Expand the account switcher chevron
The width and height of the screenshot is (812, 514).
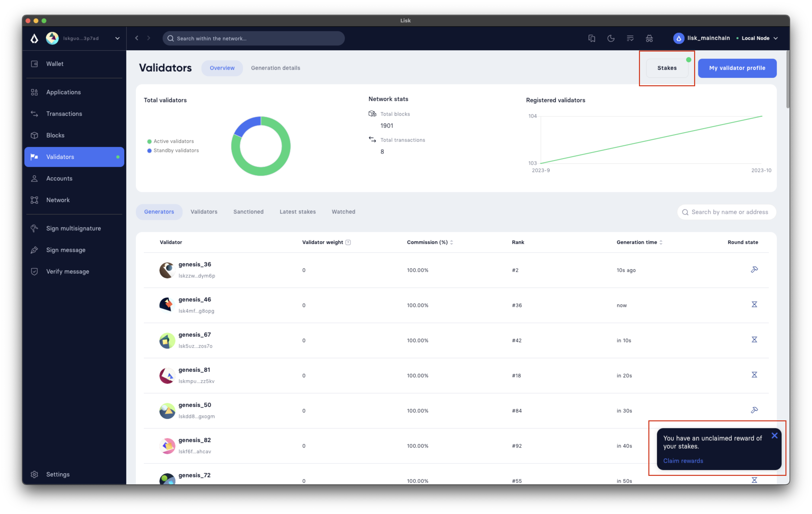click(117, 38)
